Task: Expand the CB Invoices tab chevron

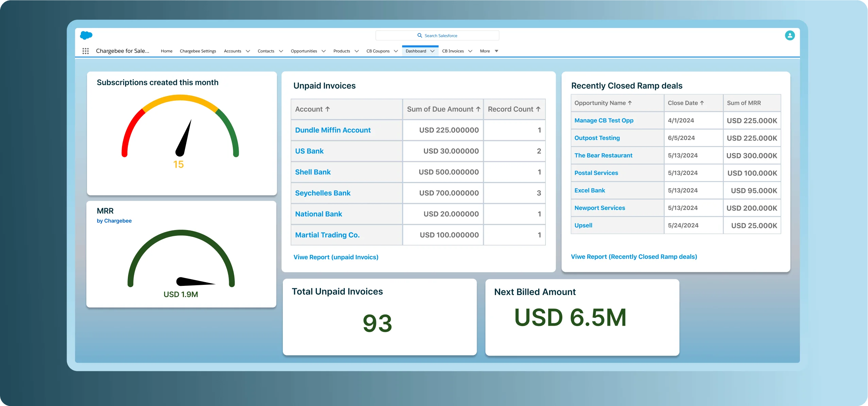Action: tap(470, 51)
